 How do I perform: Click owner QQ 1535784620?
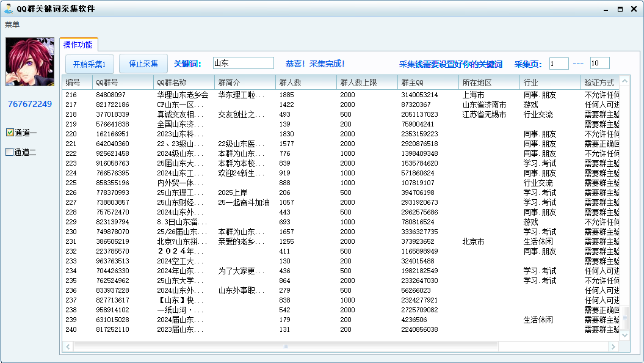click(419, 163)
